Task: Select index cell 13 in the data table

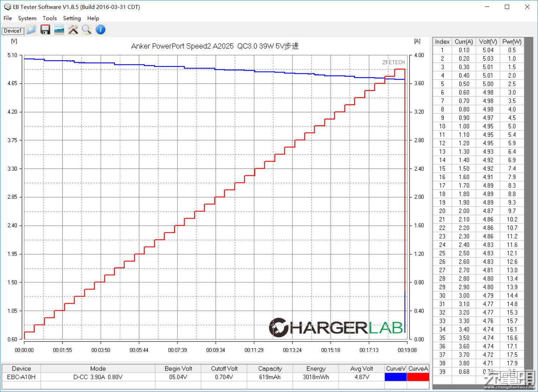Action: click(442, 152)
